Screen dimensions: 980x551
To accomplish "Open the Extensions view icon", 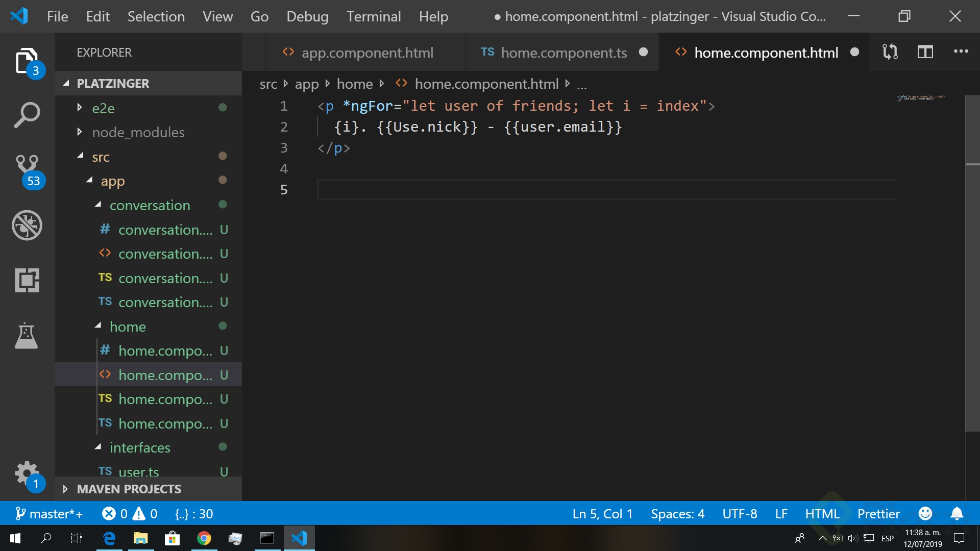I will 27,280.
